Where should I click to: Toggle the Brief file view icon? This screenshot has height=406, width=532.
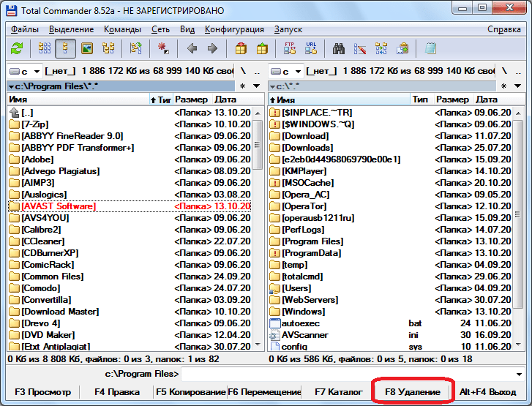pyautogui.click(x=45, y=48)
